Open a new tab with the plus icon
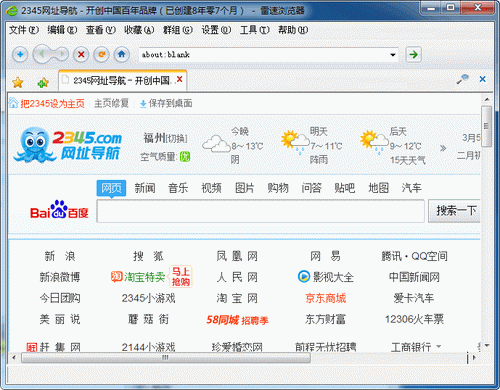This screenshot has height=390, width=500. point(20,54)
